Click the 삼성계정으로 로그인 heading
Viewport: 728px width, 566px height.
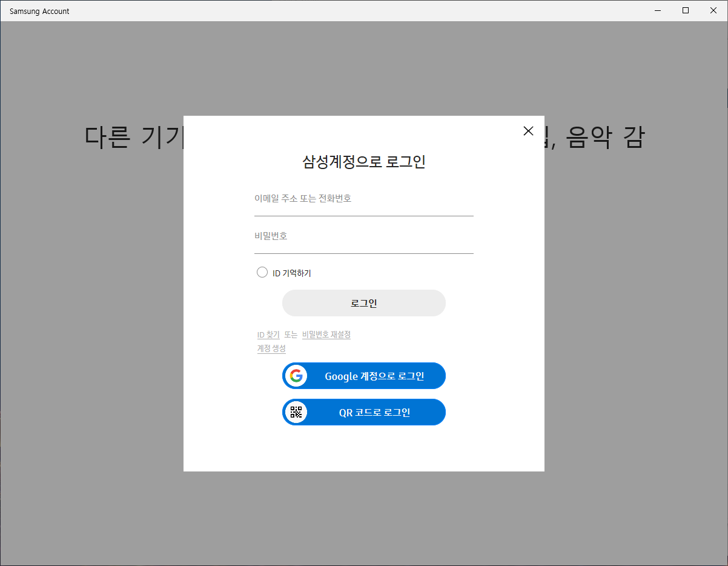click(364, 162)
